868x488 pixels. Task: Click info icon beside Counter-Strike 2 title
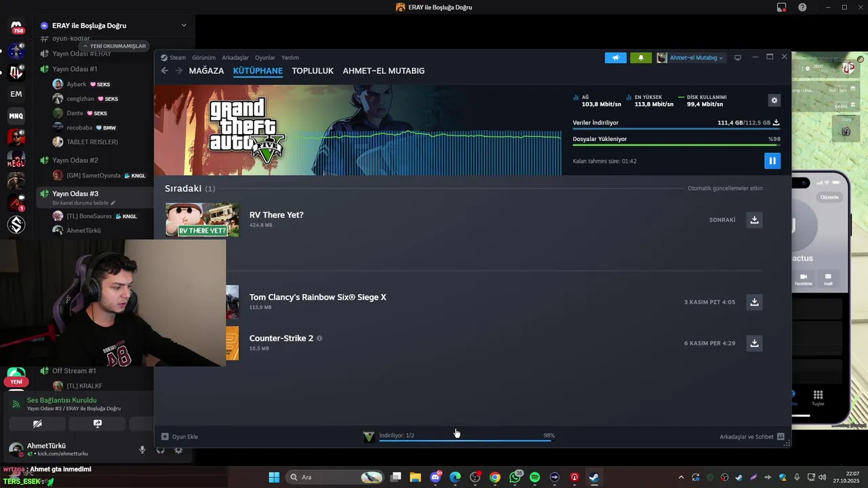(x=319, y=338)
